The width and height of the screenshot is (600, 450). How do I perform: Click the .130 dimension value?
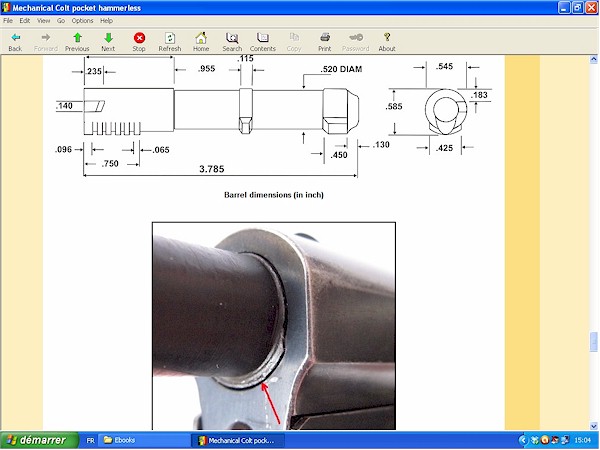click(381, 145)
